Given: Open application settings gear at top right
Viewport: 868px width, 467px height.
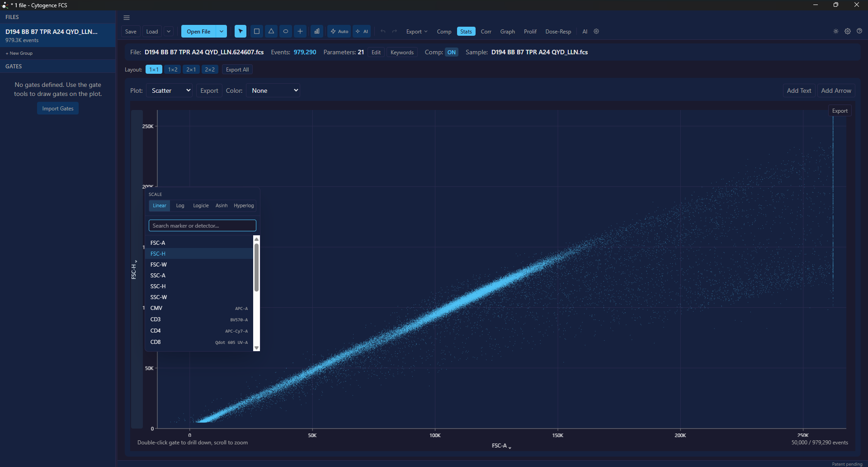Looking at the screenshot, I should coord(848,31).
